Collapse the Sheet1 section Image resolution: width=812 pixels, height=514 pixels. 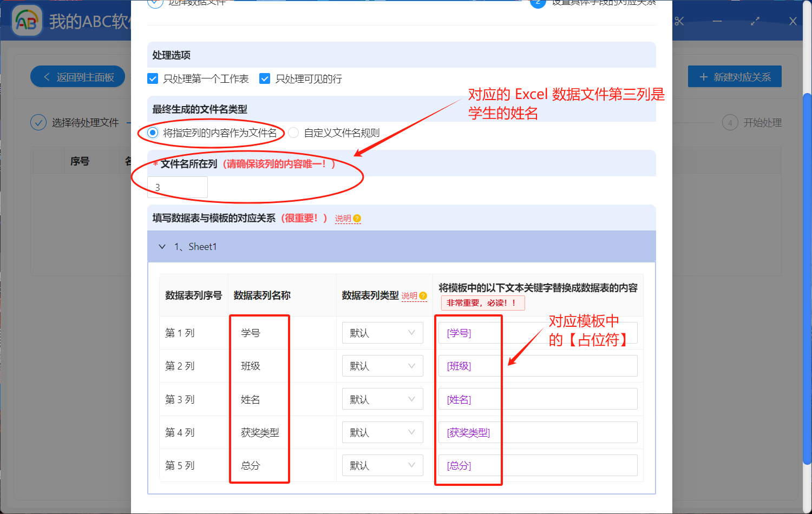click(x=162, y=246)
